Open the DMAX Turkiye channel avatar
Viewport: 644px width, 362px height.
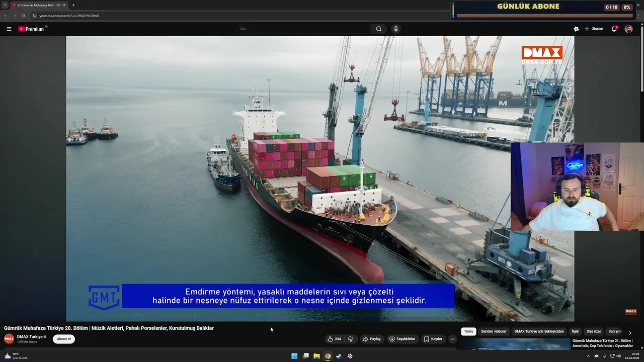[x=9, y=339]
